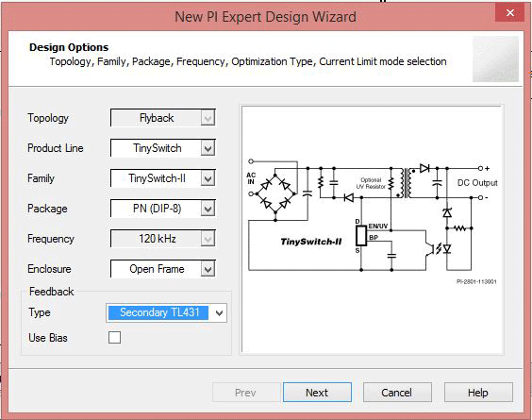Open Help for the wizard
532x420 pixels.
(478, 393)
